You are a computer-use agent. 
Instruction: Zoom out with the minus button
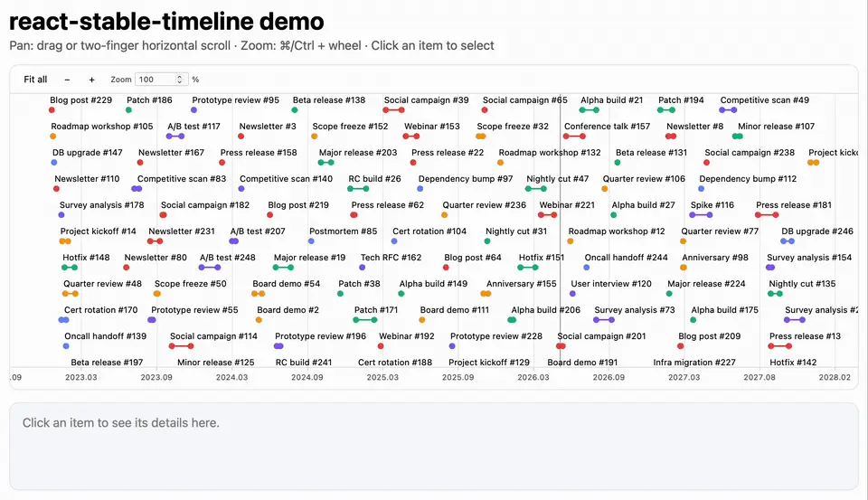point(67,80)
